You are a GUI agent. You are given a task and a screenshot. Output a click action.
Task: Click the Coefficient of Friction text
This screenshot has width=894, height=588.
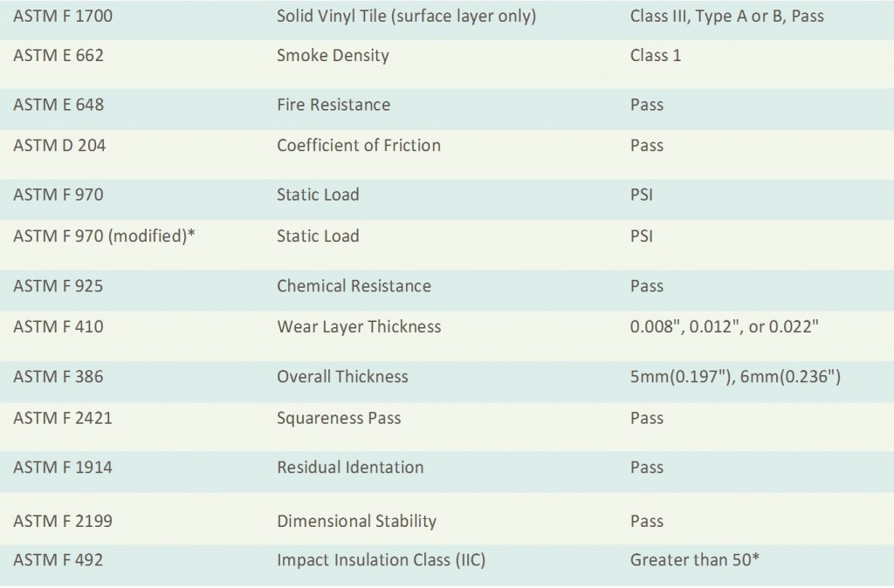[359, 146]
